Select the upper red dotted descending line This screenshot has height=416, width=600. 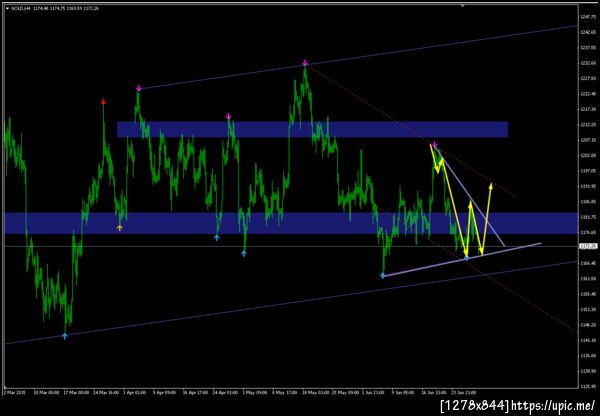point(411,131)
